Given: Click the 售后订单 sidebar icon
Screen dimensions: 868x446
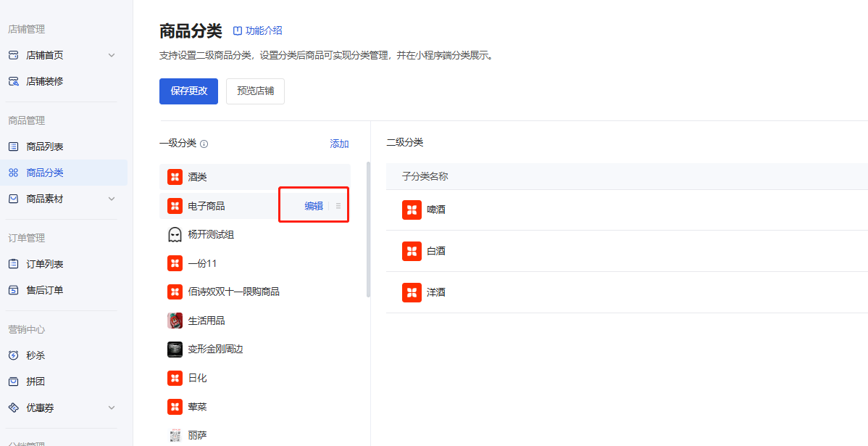Looking at the screenshot, I should point(14,290).
